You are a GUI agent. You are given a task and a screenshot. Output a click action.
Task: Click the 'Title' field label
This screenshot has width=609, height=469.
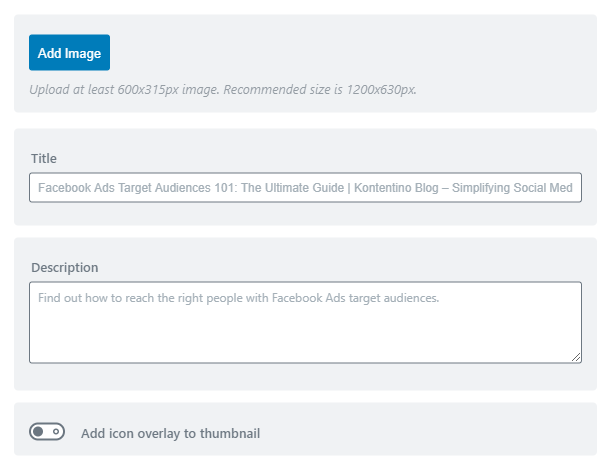click(44, 158)
